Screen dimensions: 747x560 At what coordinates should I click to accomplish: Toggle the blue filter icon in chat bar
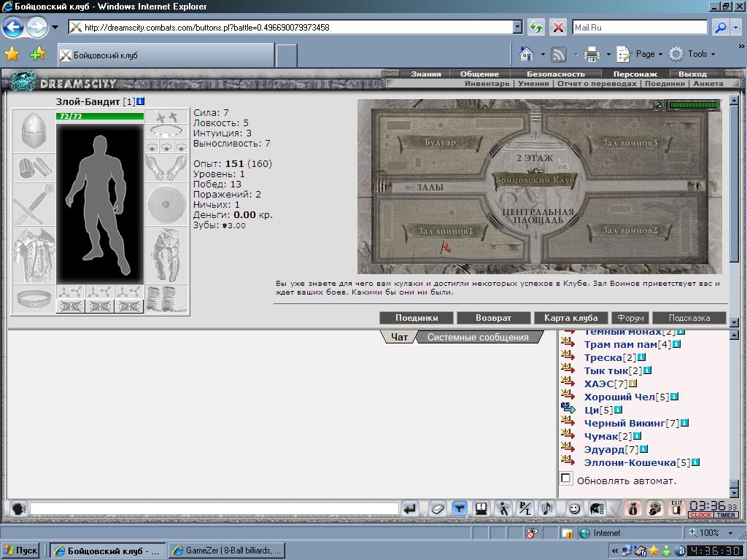(460, 509)
